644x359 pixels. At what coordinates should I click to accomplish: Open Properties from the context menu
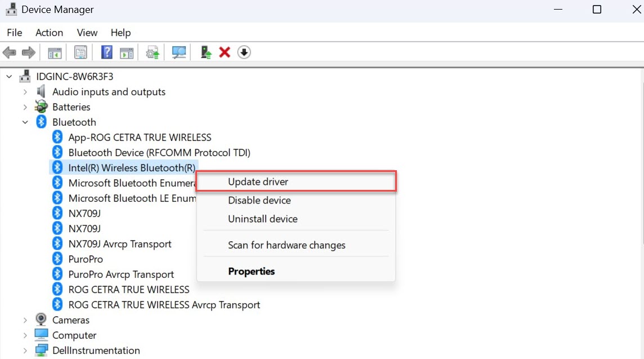(296, 272)
